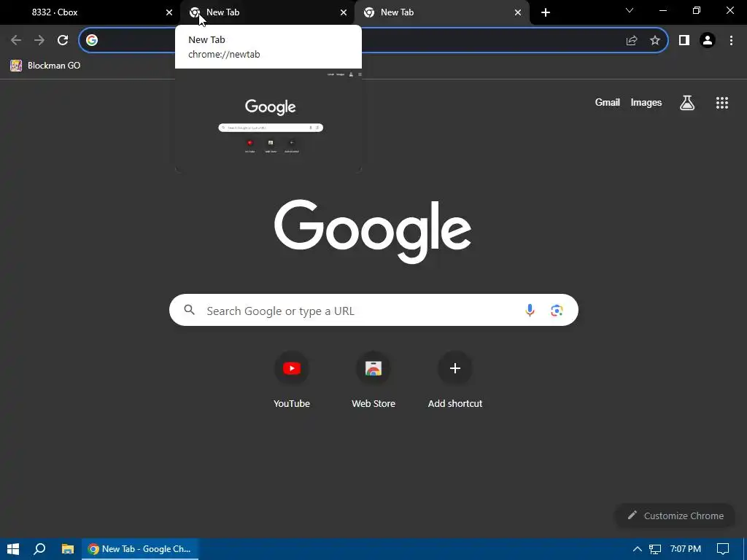Open the clock showing 7:07 PM
Screen dimensions: 747x560
click(x=686, y=549)
